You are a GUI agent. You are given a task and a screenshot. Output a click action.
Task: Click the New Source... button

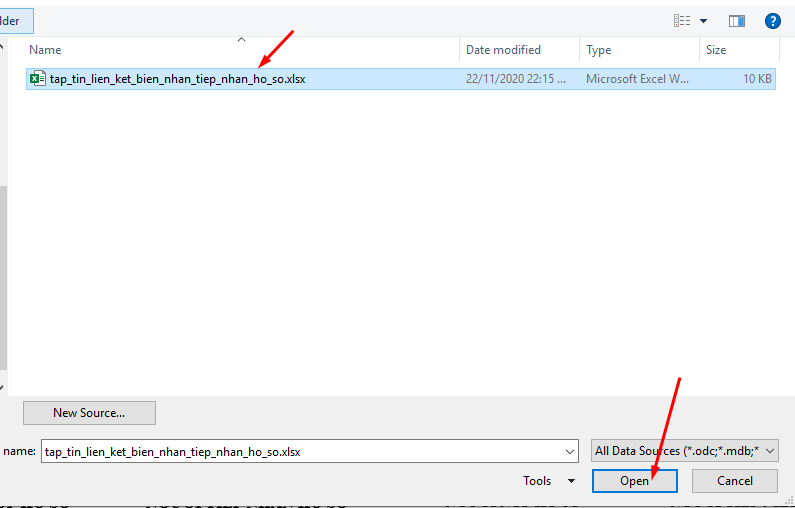coord(89,412)
